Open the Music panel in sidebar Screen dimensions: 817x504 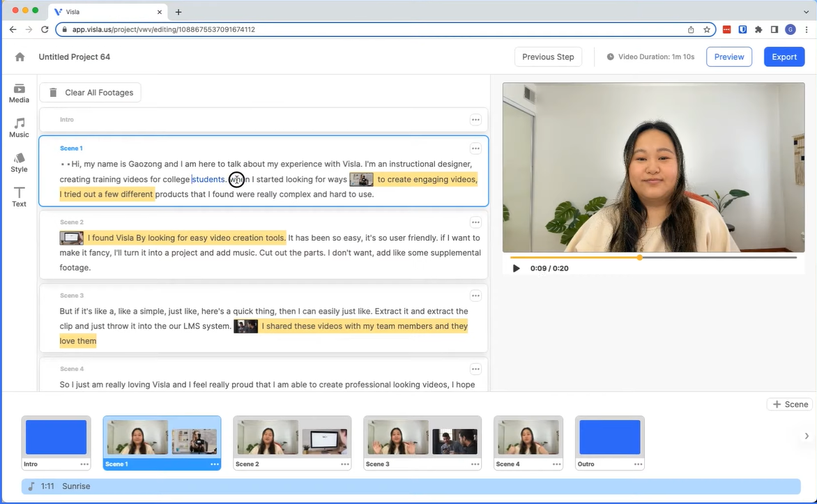pos(19,128)
